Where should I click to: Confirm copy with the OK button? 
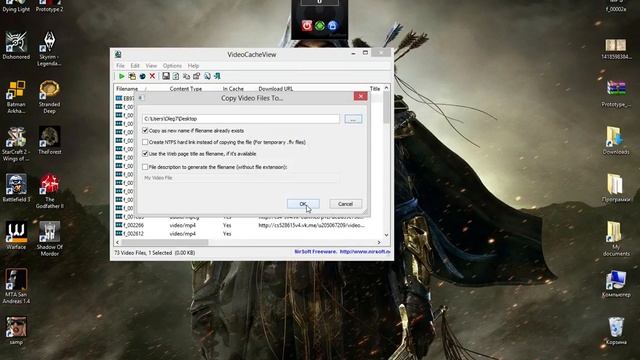(x=303, y=204)
